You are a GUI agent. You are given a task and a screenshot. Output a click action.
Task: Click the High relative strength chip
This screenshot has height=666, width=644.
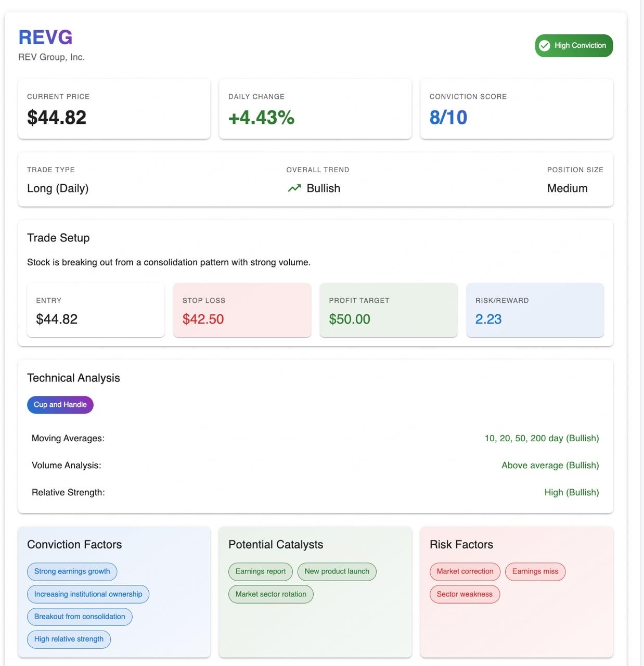coord(69,639)
